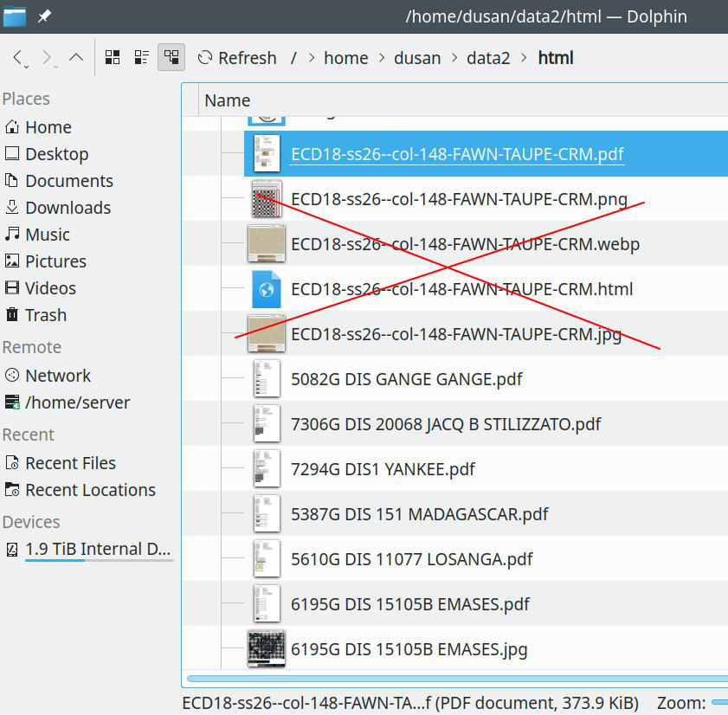Open Recent Locations in sidebar
The width and height of the screenshot is (728, 715).
tap(90, 490)
